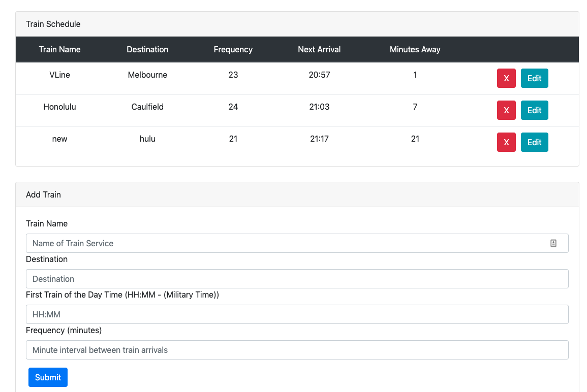The image size is (587, 392).
Task: Click the Destination form label
Action: (47, 259)
